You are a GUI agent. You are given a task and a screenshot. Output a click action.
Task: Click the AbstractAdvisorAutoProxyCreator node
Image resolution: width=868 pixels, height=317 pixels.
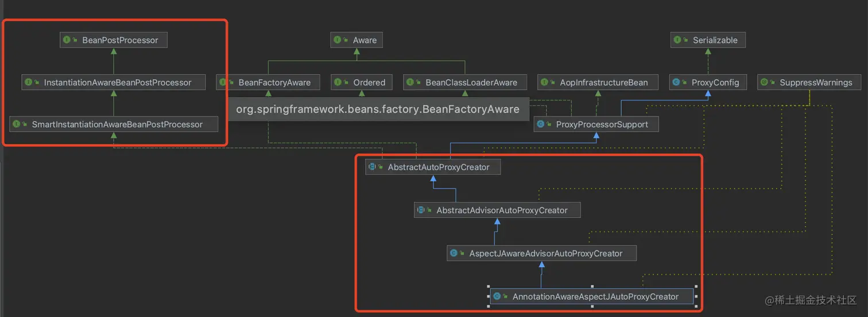tap(497, 210)
